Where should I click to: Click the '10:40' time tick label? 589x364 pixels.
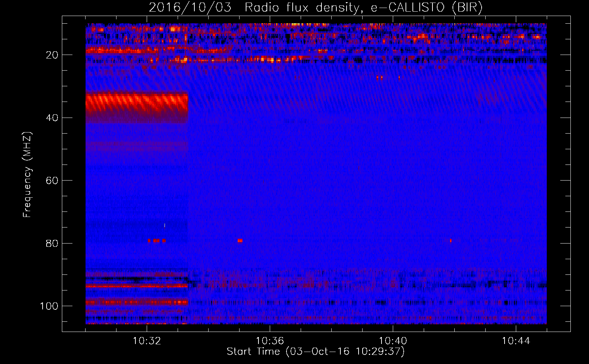point(393,341)
